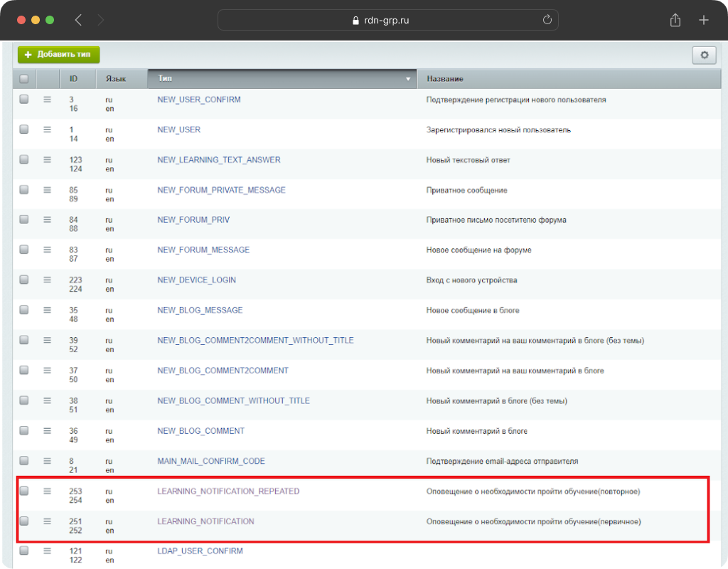This screenshot has width=728, height=569.
Task: Open the NEW_FORUM_PRIVATE_MESSAGE type link
Action: [x=221, y=190]
